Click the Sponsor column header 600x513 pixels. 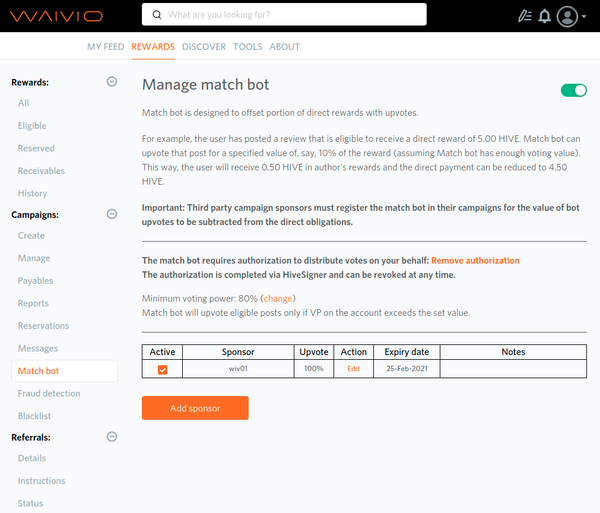point(238,352)
